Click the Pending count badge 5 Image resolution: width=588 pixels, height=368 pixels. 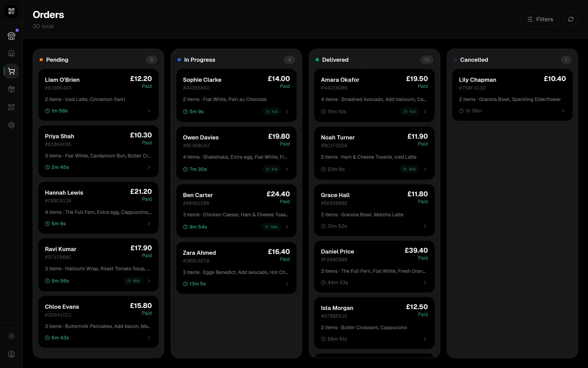pos(151,60)
